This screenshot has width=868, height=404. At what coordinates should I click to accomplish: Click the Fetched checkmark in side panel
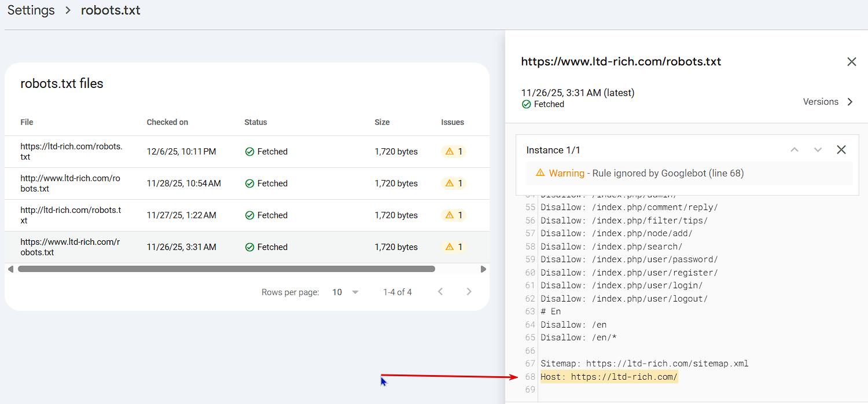(526, 105)
